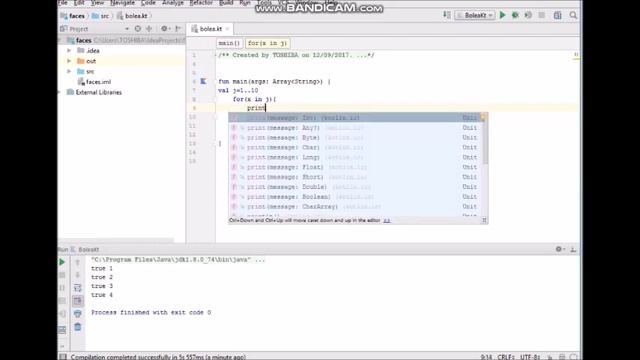640x360 pixels.
Task: Start debugging with the toolbar bug icon
Action: 516,15
